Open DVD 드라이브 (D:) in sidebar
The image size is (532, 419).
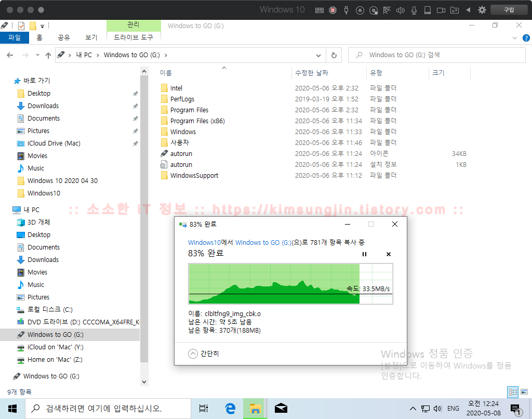click(x=83, y=322)
